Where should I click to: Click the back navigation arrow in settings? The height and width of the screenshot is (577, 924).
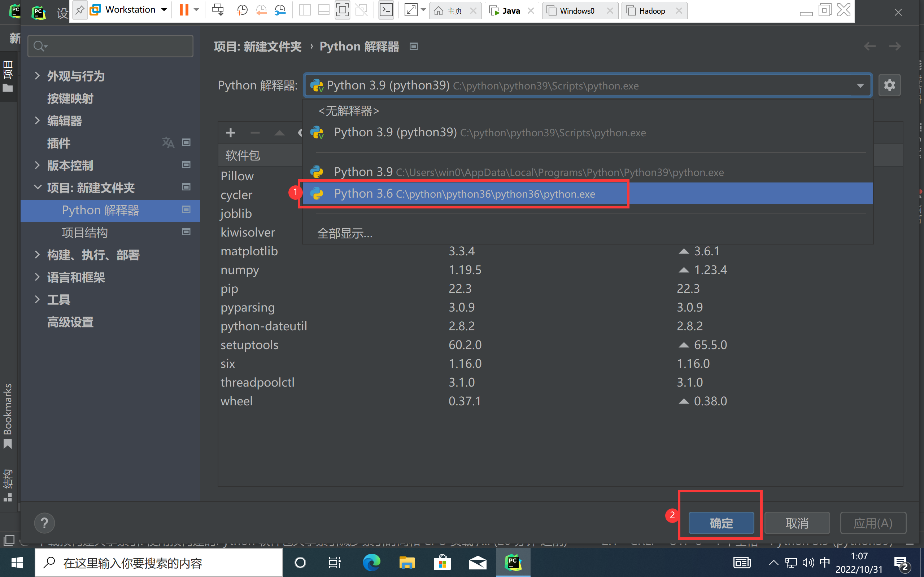[x=869, y=46]
